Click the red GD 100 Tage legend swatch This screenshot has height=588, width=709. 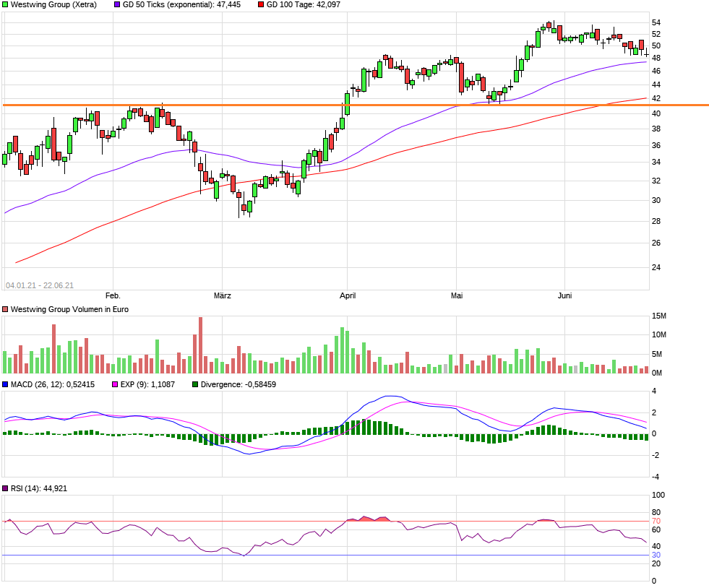[x=261, y=4]
